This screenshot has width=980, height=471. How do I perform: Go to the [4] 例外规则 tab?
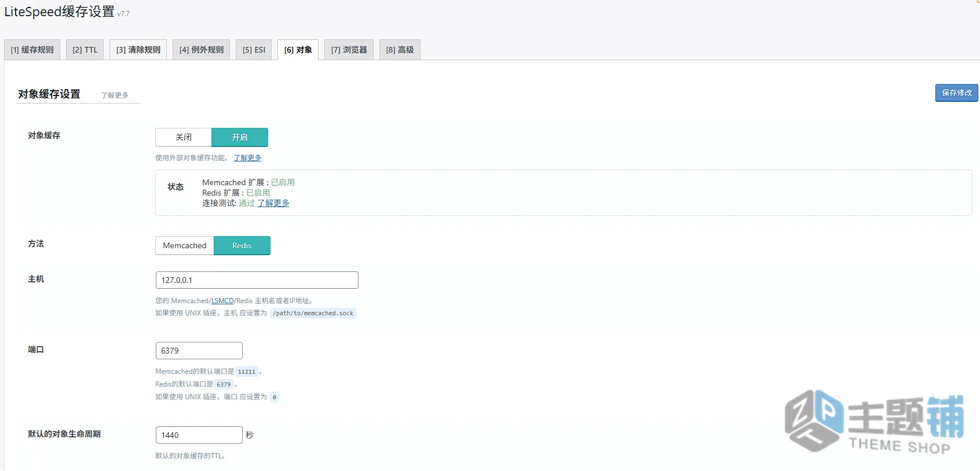click(x=201, y=50)
